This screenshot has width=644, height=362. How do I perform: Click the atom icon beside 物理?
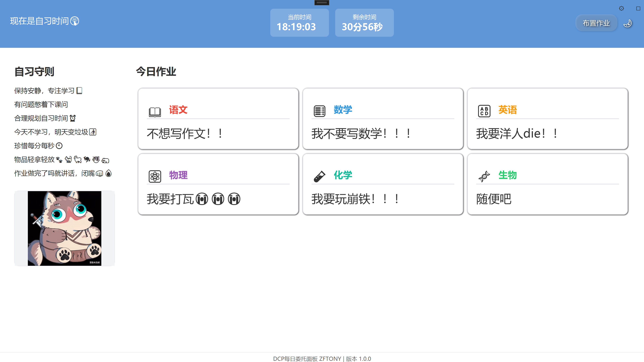click(x=155, y=176)
